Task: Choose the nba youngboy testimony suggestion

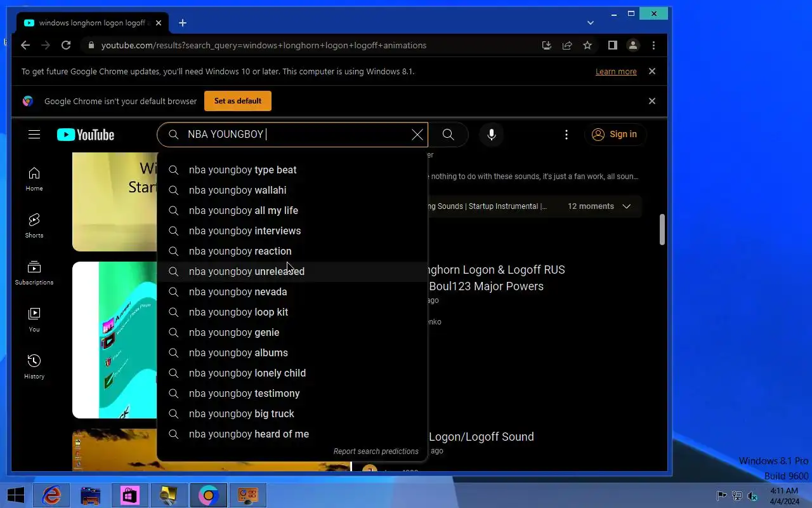Action: pos(292,393)
